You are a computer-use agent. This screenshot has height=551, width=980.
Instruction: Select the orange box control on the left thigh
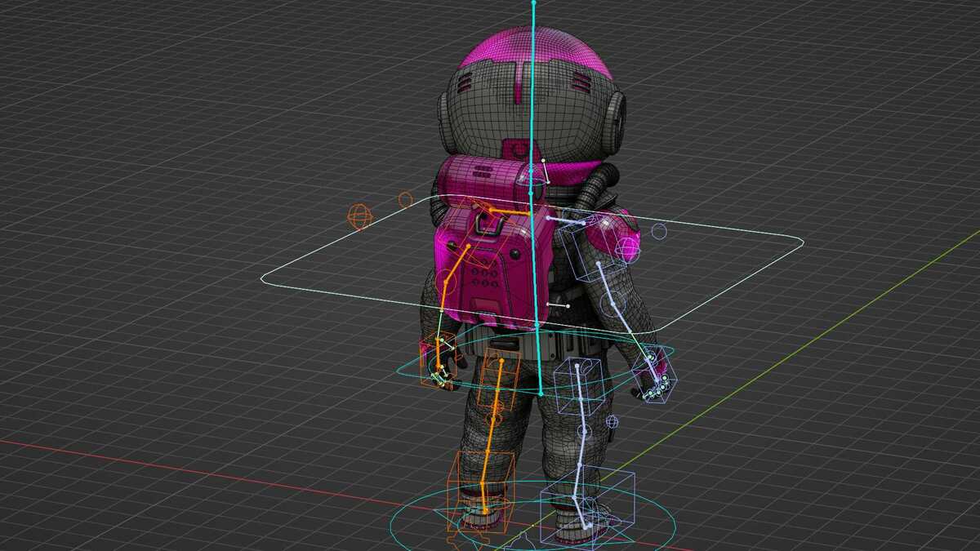pos(497,381)
